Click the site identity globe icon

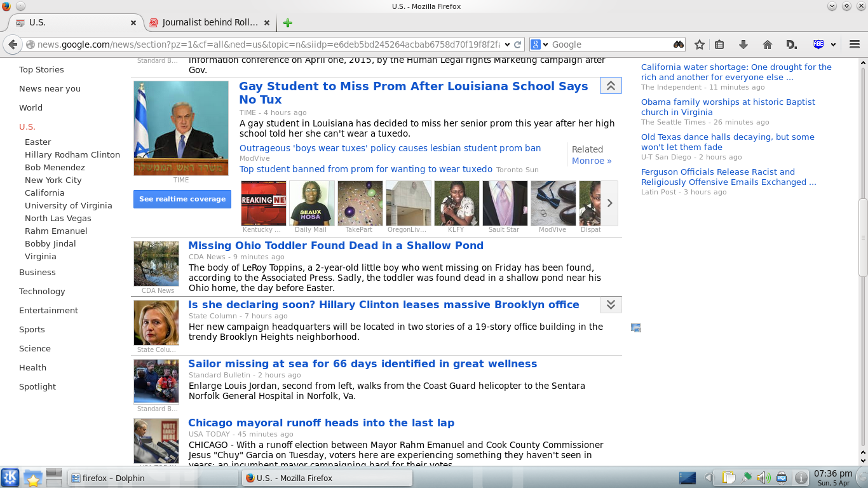click(x=30, y=44)
